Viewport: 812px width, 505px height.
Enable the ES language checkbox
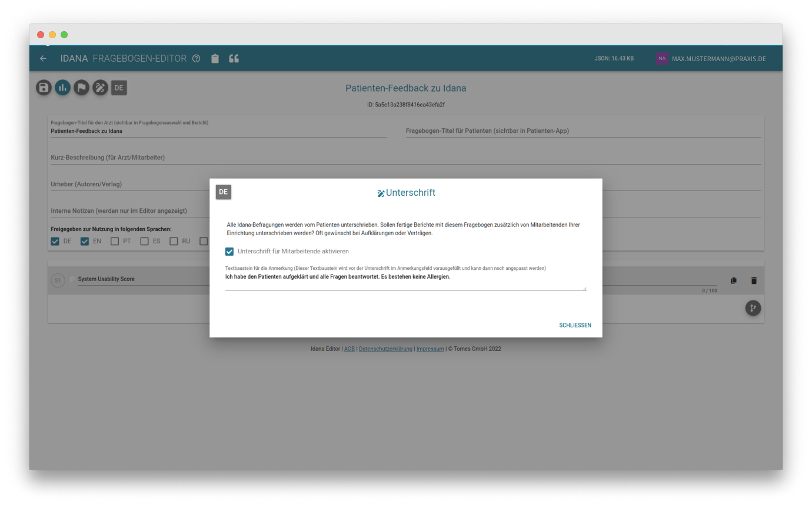(x=144, y=241)
